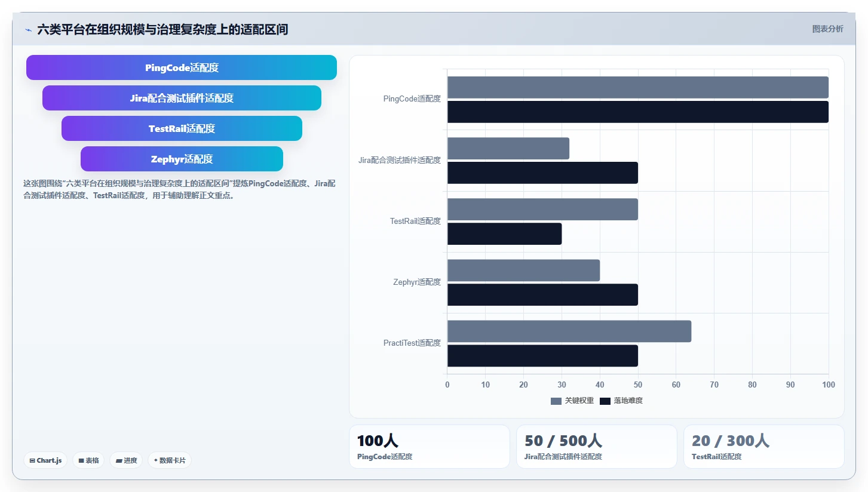Click the TestRail dark 落地难度 bar
This screenshot has height=492, width=868.
pyautogui.click(x=505, y=233)
